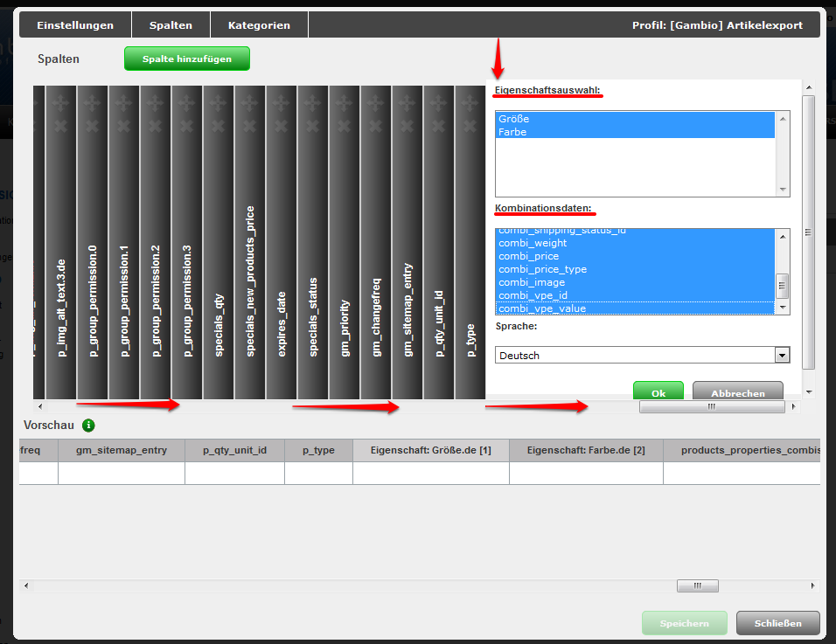The width and height of the screenshot is (836, 644).
Task: Click the green info icon beside Vorschau
Action: click(x=88, y=426)
